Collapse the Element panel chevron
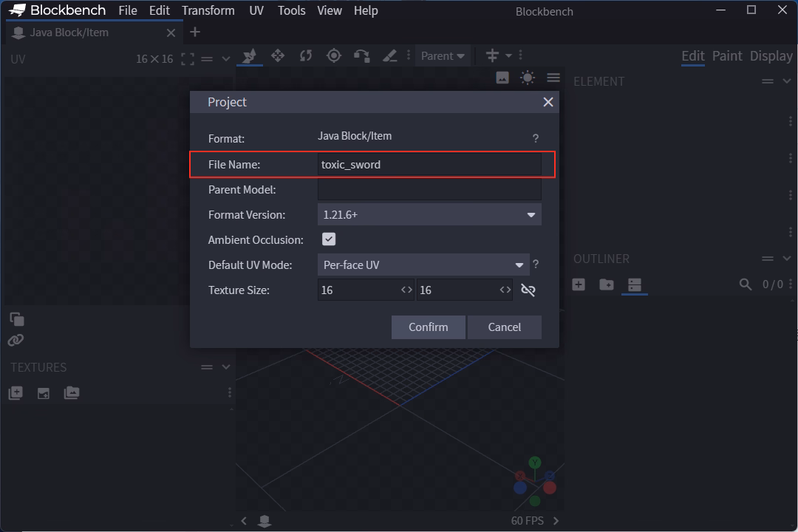The image size is (798, 532). point(787,81)
